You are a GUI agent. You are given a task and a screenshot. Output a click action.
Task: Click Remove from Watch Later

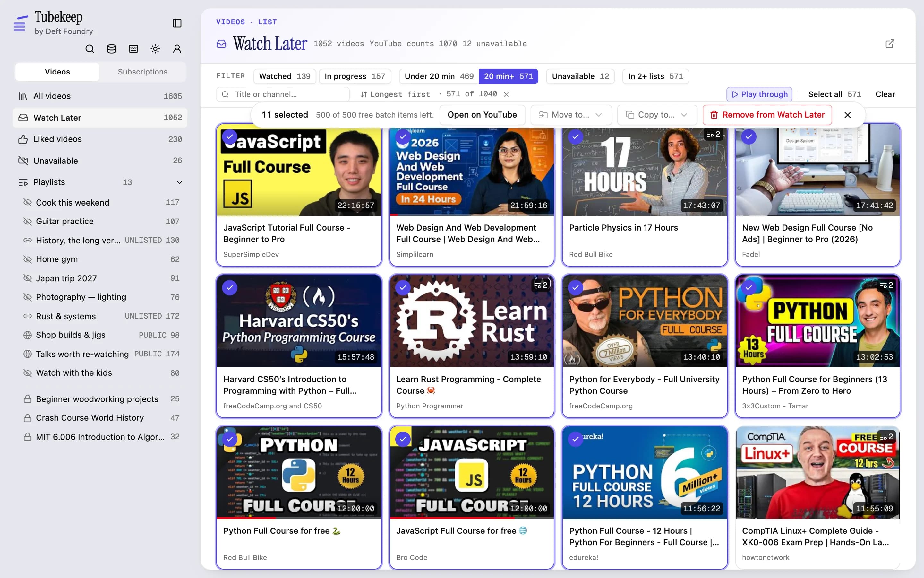click(767, 115)
